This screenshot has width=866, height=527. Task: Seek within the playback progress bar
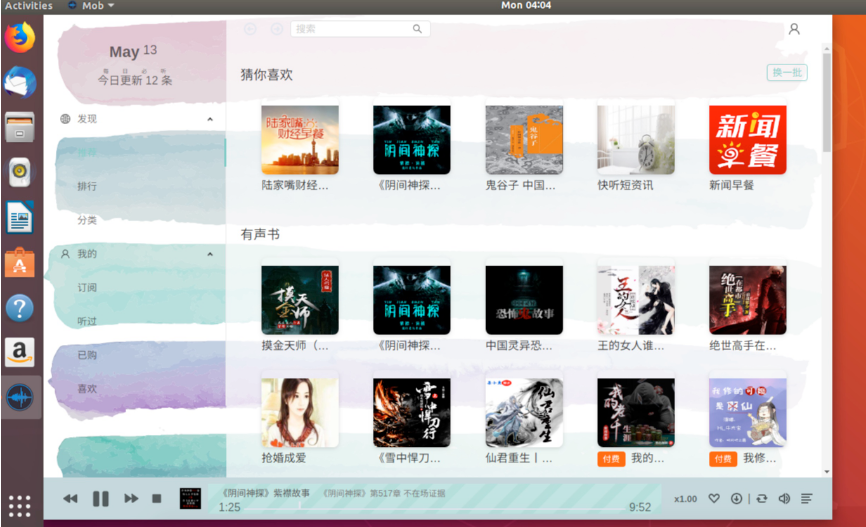(434, 508)
